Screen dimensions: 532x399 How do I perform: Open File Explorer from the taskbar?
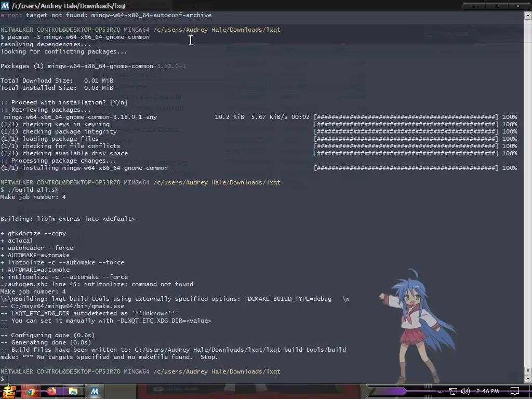click(73, 392)
